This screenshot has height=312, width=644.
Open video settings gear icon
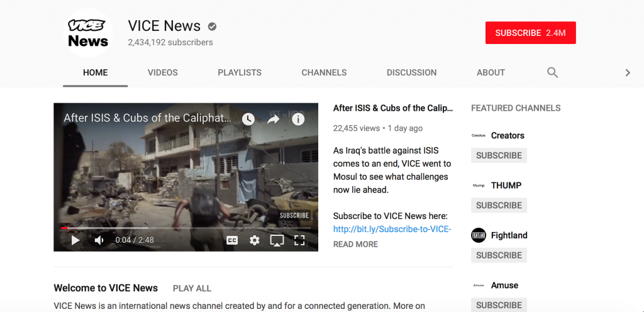pos(255,240)
